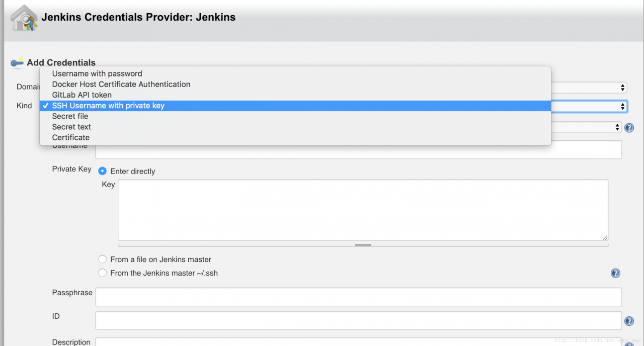
Task: Click the Add Credentials heading
Action: click(x=61, y=62)
